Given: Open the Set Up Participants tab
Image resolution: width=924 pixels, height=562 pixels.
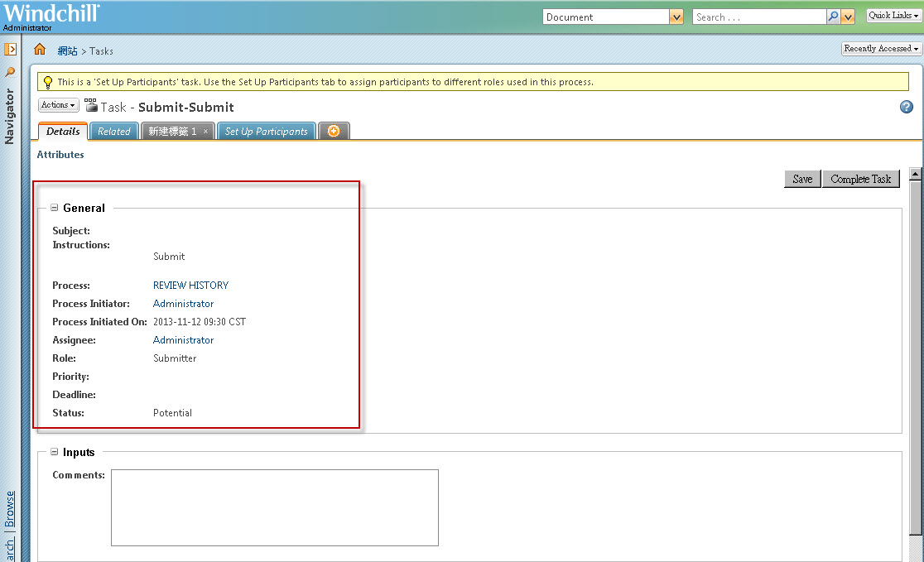Looking at the screenshot, I should 267,132.
